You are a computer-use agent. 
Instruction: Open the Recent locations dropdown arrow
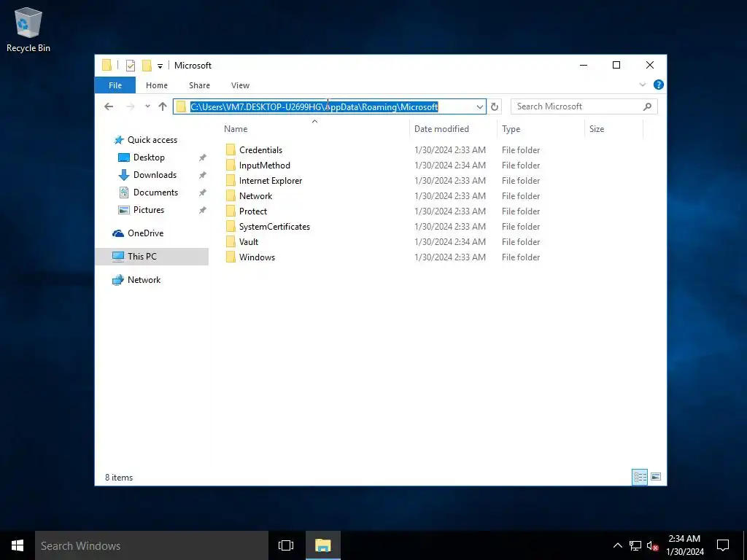(147, 106)
